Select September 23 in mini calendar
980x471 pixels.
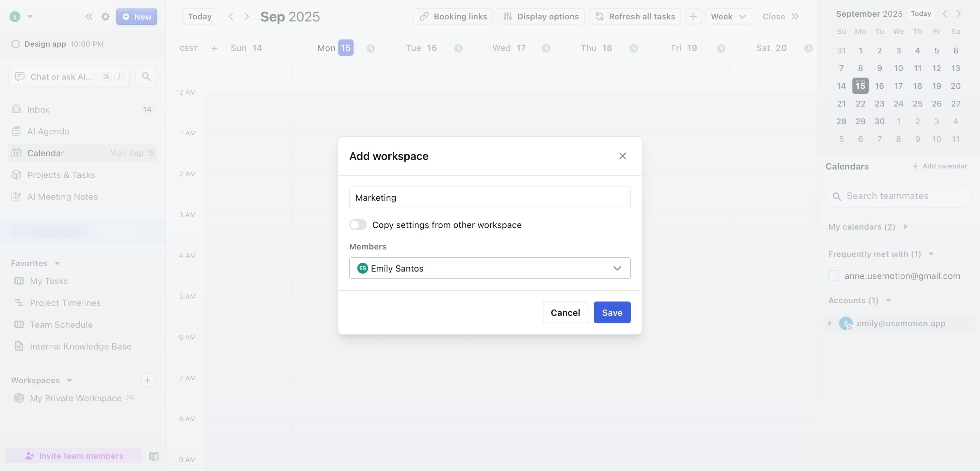879,103
